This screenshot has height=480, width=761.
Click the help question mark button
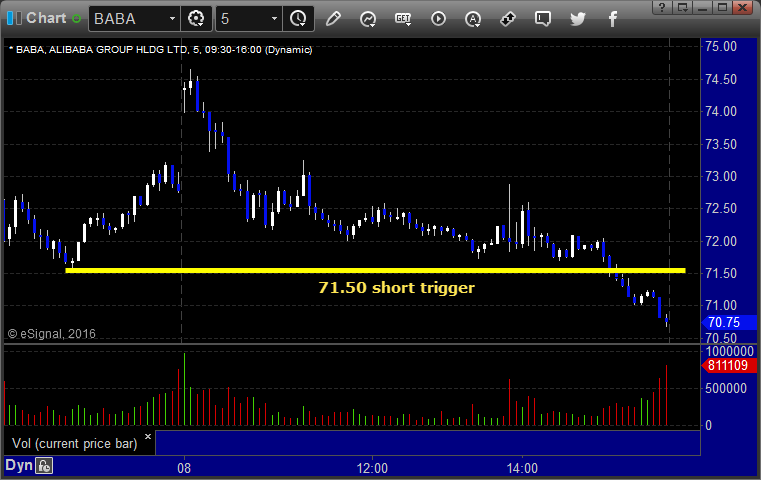662,7
